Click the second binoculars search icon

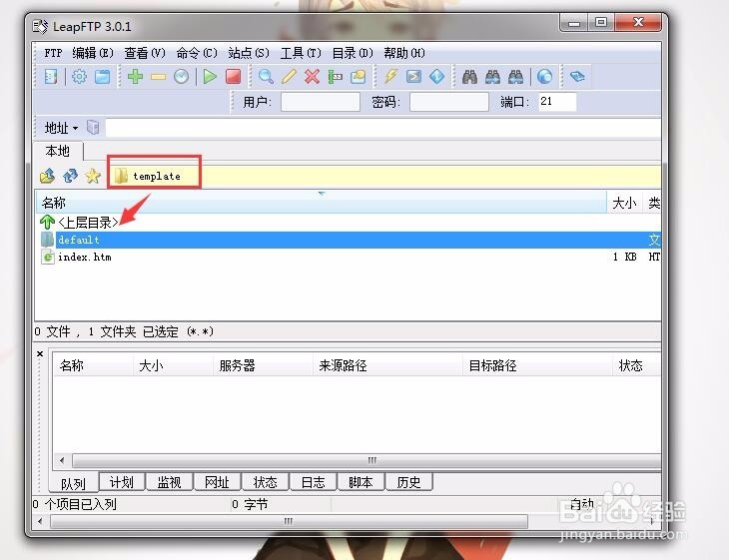tap(492, 77)
